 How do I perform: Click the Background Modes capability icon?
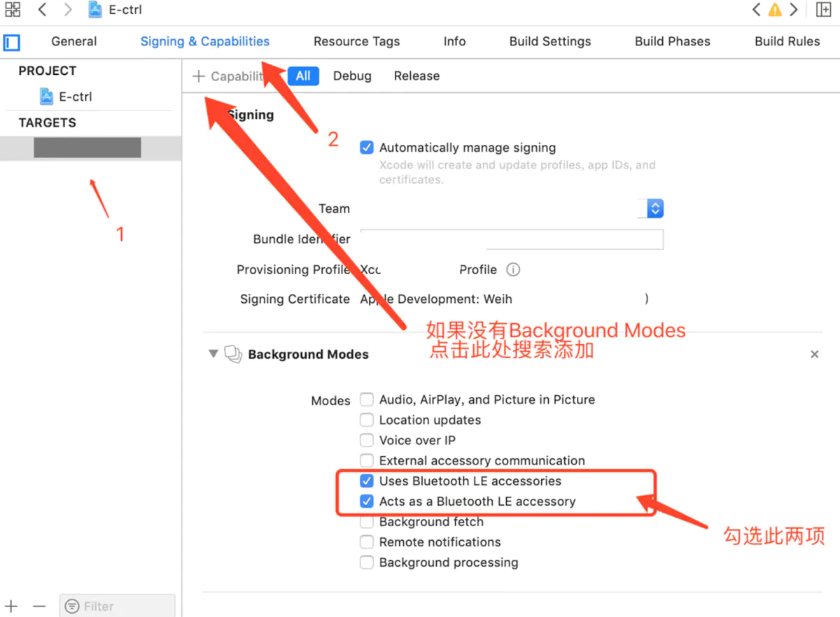coord(233,354)
